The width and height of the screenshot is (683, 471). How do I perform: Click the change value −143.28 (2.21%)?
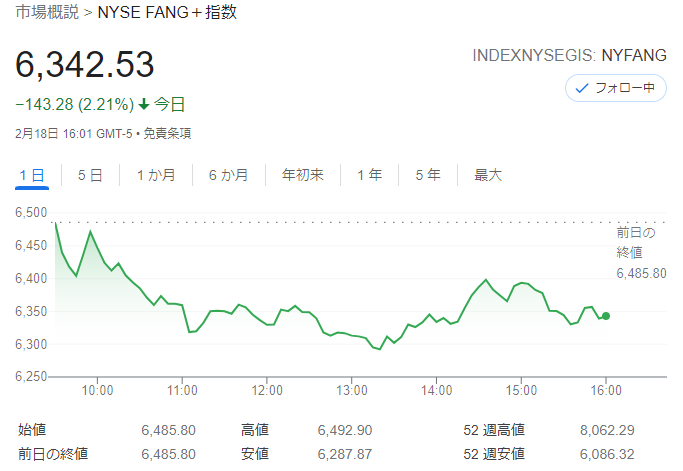[74, 105]
